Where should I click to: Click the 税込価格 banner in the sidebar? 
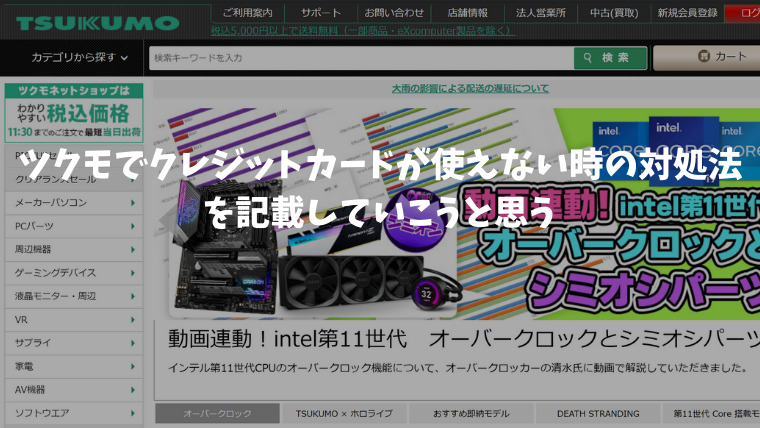(x=74, y=113)
